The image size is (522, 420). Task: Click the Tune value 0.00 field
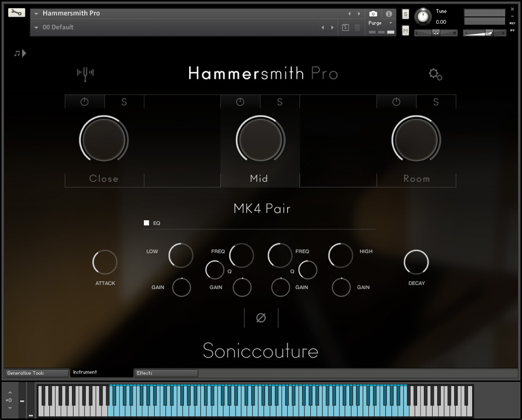pos(441,22)
